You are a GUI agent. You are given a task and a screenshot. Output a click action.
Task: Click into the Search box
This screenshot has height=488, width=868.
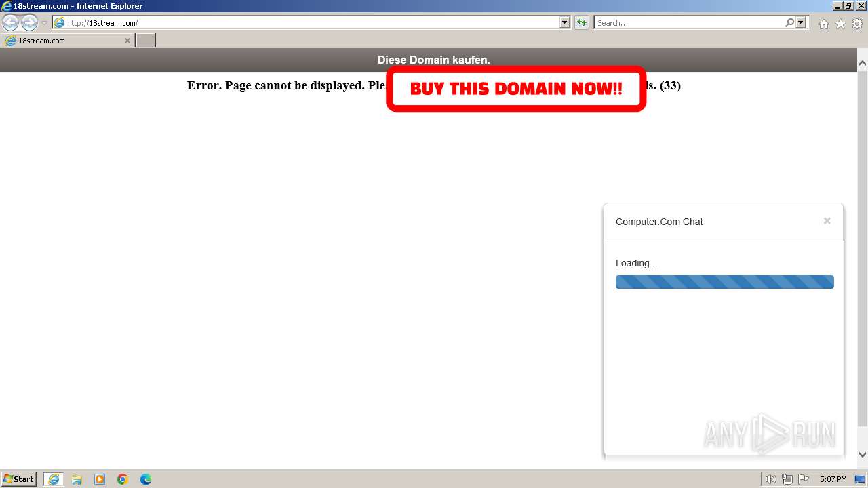pos(689,23)
